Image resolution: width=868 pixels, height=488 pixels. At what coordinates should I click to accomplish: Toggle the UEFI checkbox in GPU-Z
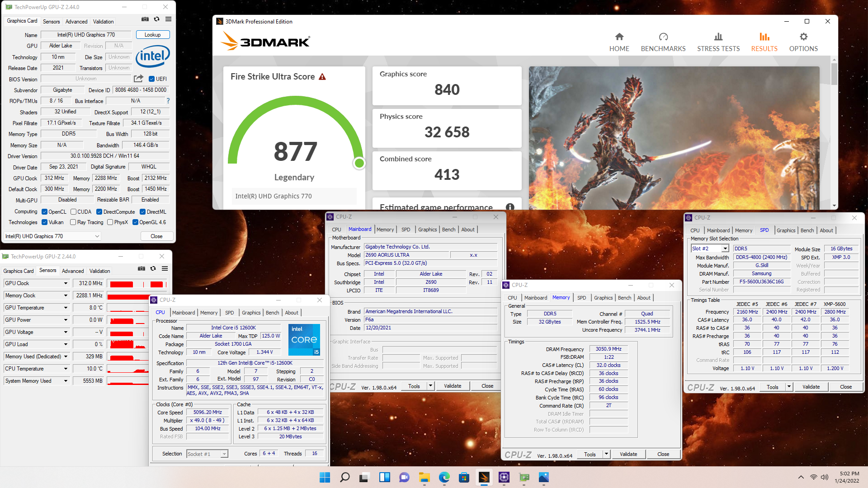click(x=152, y=79)
